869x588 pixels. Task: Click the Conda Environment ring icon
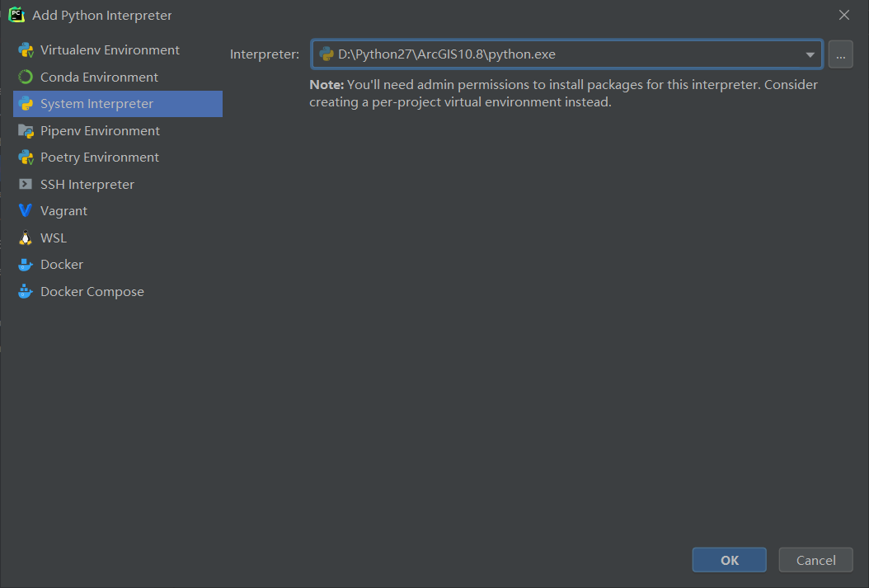click(26, 78)
